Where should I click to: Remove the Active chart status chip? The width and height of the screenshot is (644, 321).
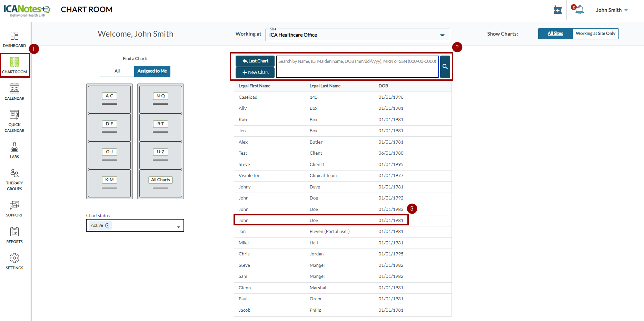pos(107,225)
